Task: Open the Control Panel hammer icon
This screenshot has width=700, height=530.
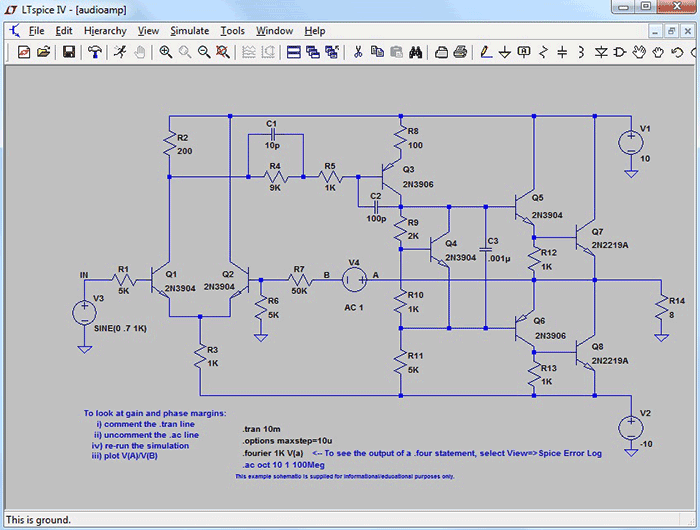Action: point(94,52)
